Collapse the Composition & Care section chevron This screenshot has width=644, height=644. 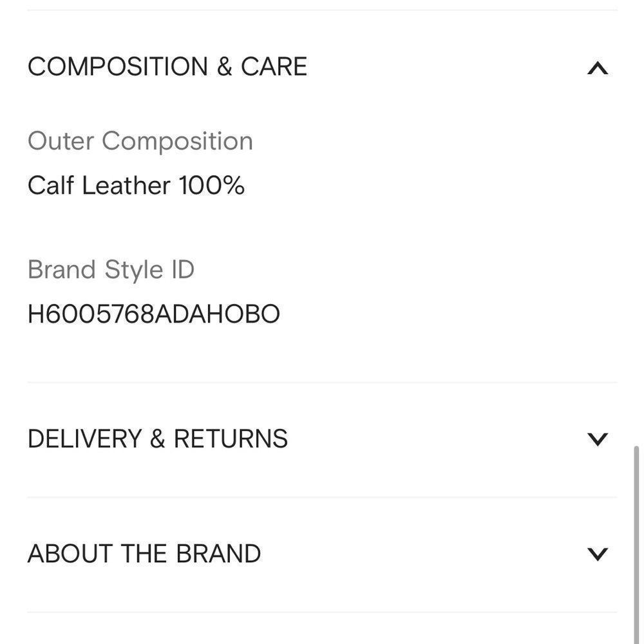pos(598,68)
